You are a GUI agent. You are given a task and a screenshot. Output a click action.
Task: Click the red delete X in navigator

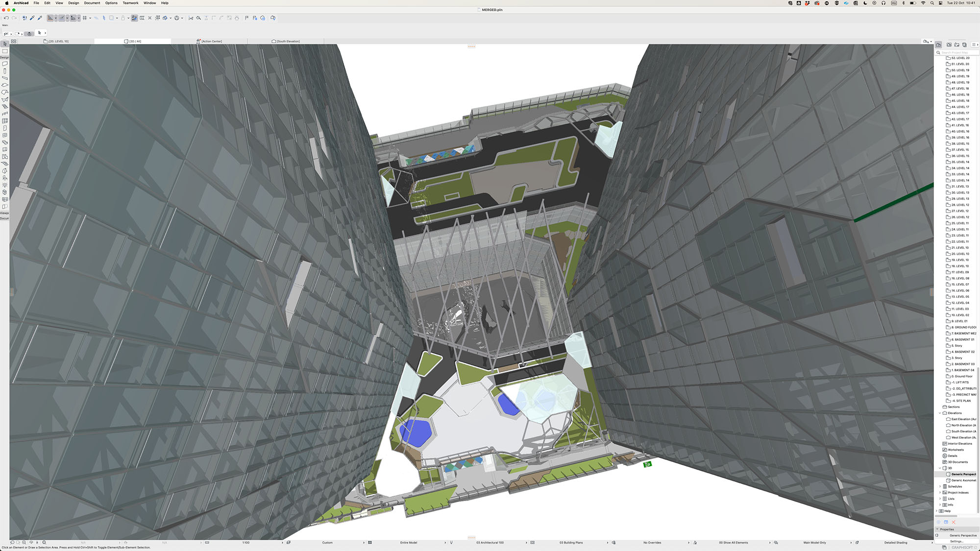[x=954, y=522]
